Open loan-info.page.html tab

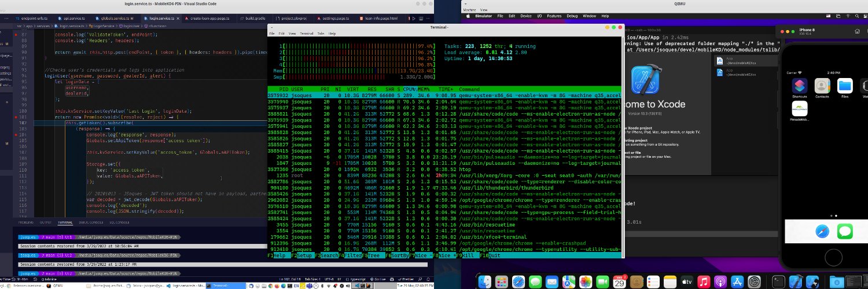click(377, 18)
